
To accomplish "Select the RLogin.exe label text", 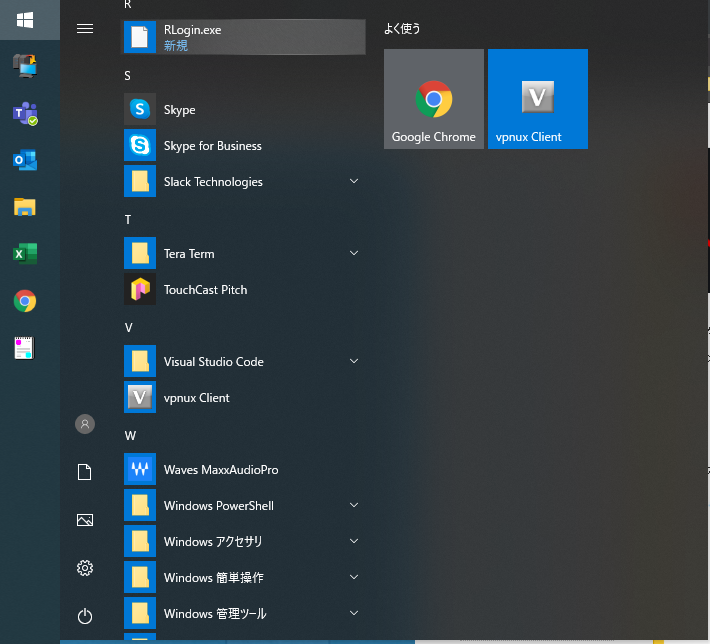I will pyautogui.click(x=192, y=30).
